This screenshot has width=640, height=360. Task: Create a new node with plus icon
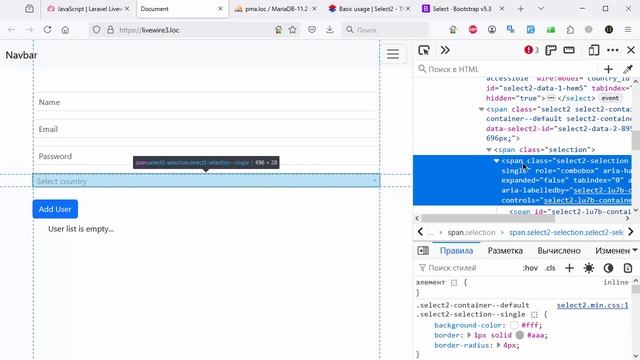pos(608,69)
